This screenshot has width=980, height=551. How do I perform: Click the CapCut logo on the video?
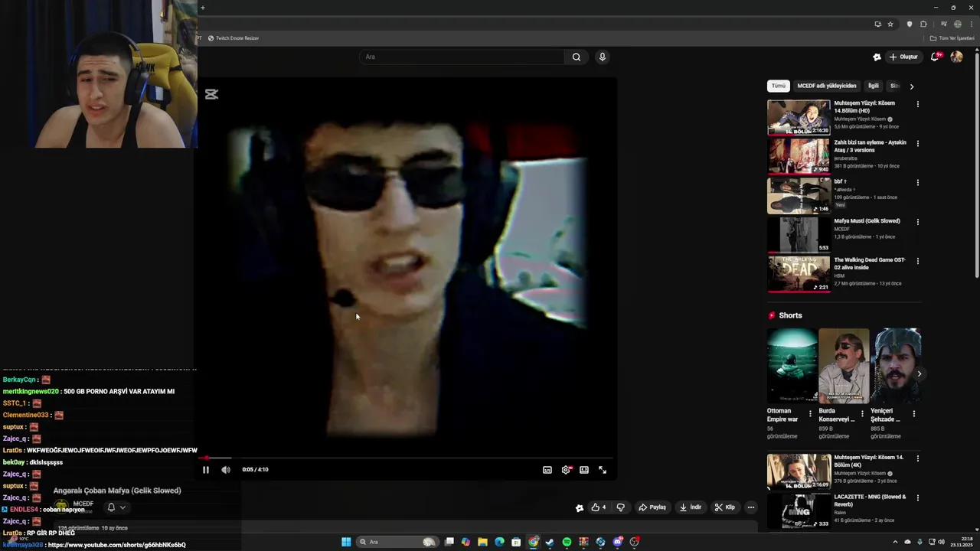click(x=211, y=94)
